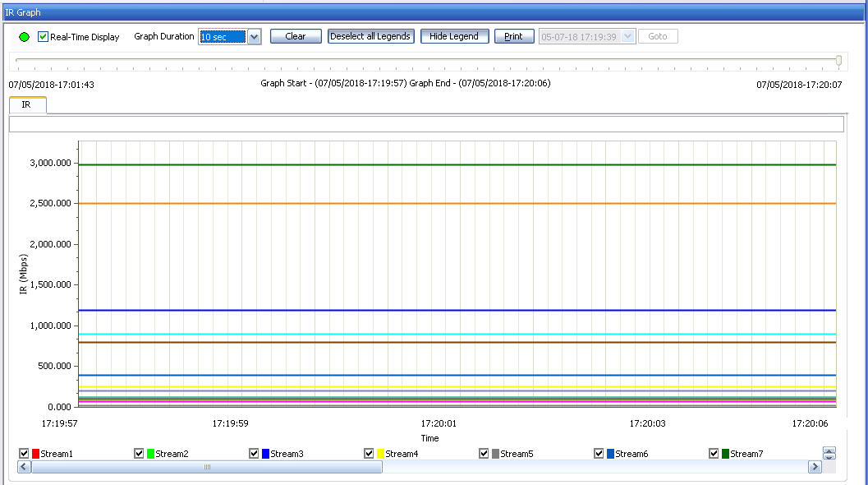The height and width of the screenshot is (485, 868).
Task: Click the Stream1 legend label
Action: pyautogui.click(x=57, y=454)
